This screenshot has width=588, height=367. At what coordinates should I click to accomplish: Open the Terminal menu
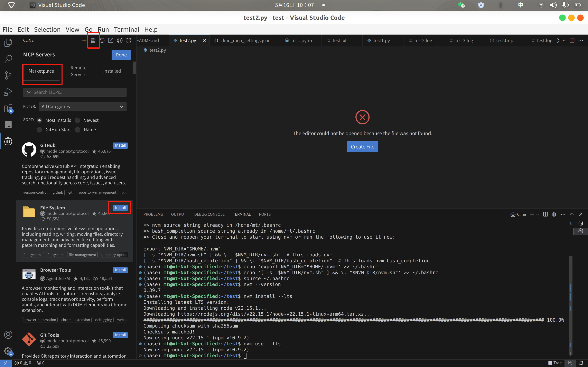coord(126,29)
